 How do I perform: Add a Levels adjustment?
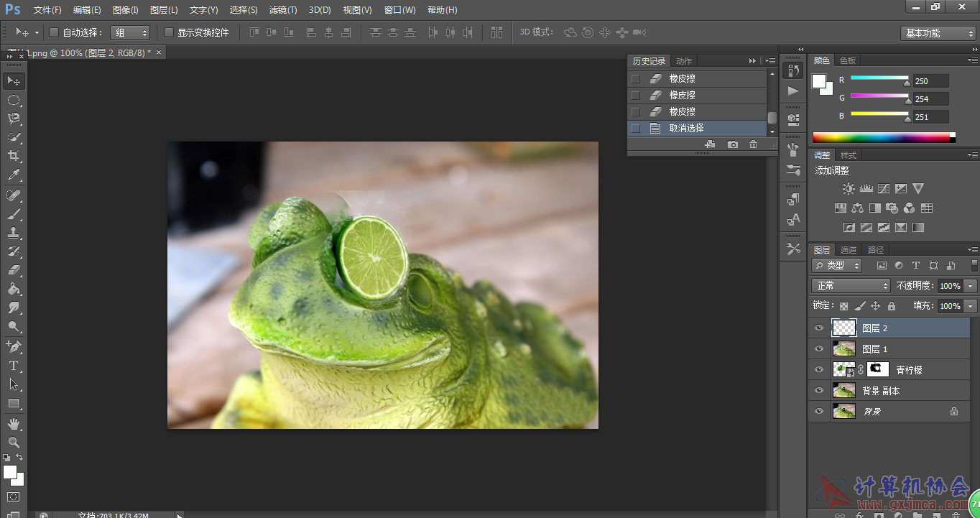click(x=866, y=189)
